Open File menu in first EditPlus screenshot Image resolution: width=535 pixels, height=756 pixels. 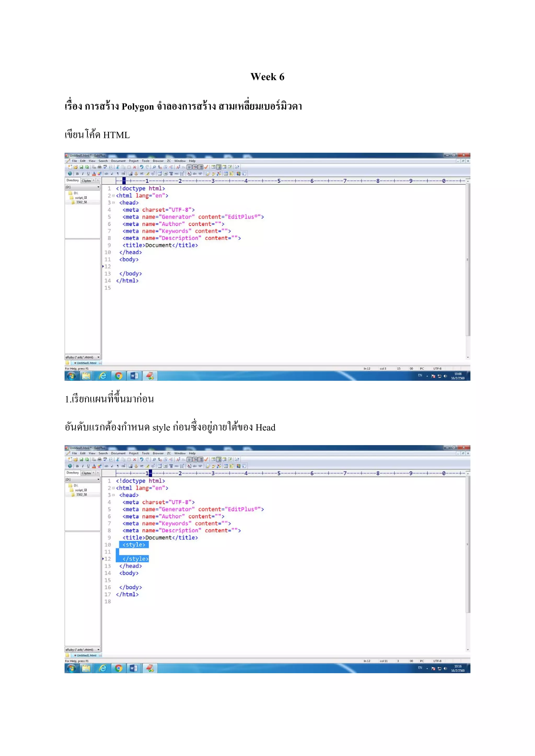pyautogui.click(x=74, y=161)
